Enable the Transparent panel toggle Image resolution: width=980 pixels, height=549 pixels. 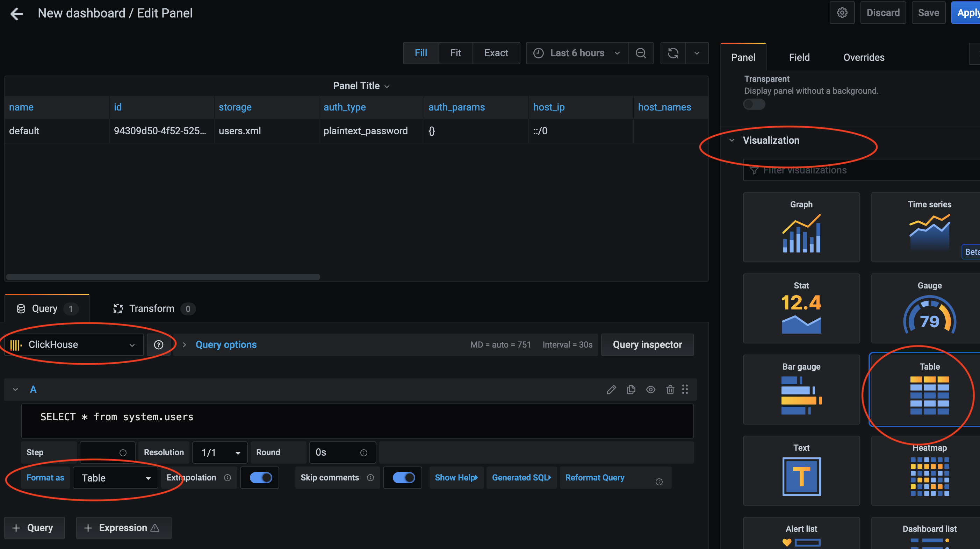point(754,104)
